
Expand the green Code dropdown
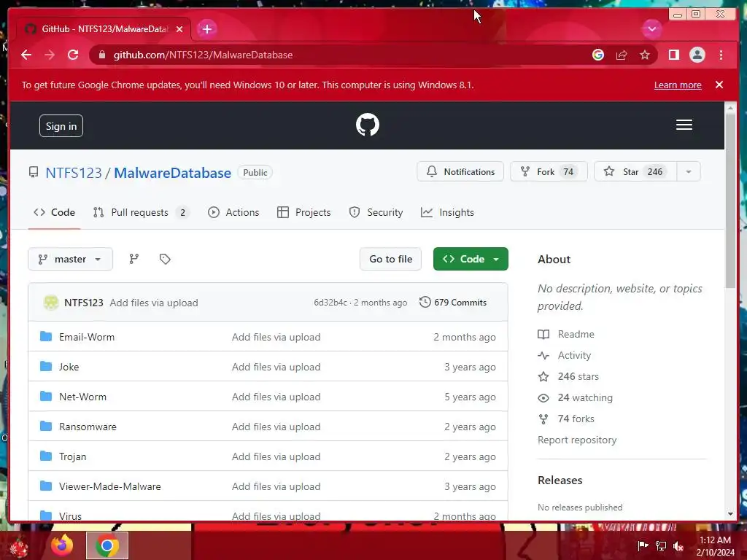[471, 259]
